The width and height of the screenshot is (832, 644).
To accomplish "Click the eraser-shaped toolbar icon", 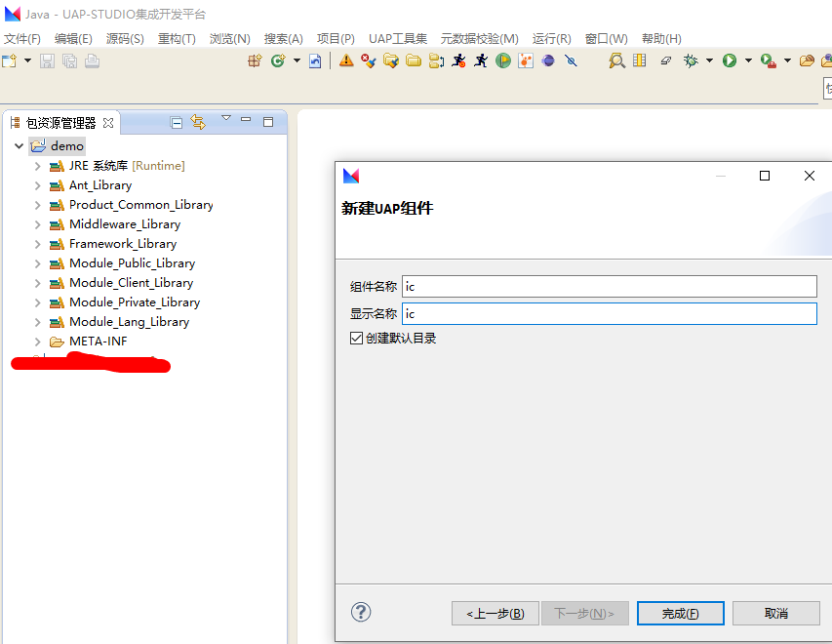I will point(666,60).
